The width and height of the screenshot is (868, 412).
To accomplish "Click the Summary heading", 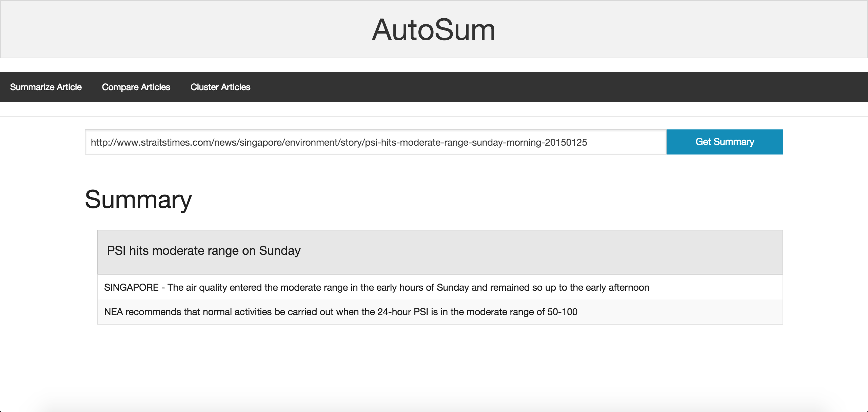I will [x=138, y=200].
